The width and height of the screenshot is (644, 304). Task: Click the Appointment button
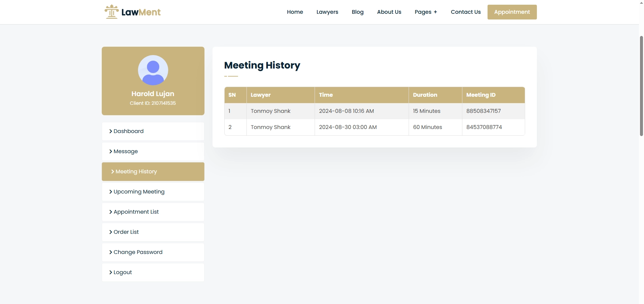click(x=512, y=12)
